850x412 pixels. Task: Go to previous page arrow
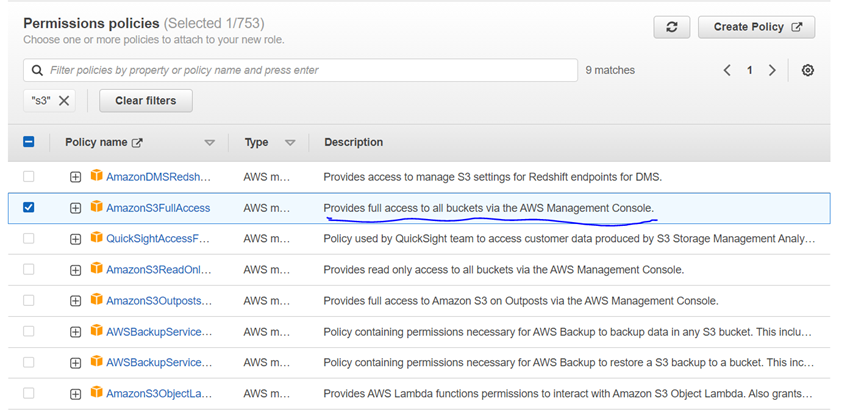click(727, 70)
